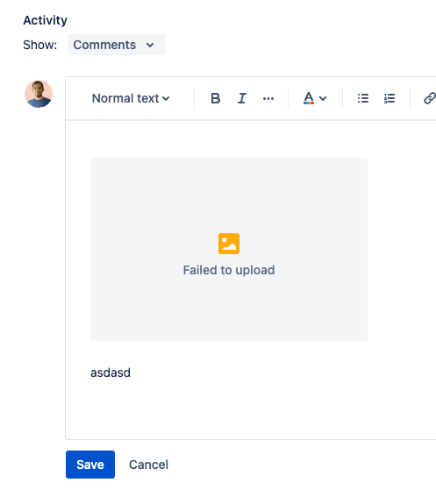Click the user avatar beside the editor
436x504 pixels.
39,94
